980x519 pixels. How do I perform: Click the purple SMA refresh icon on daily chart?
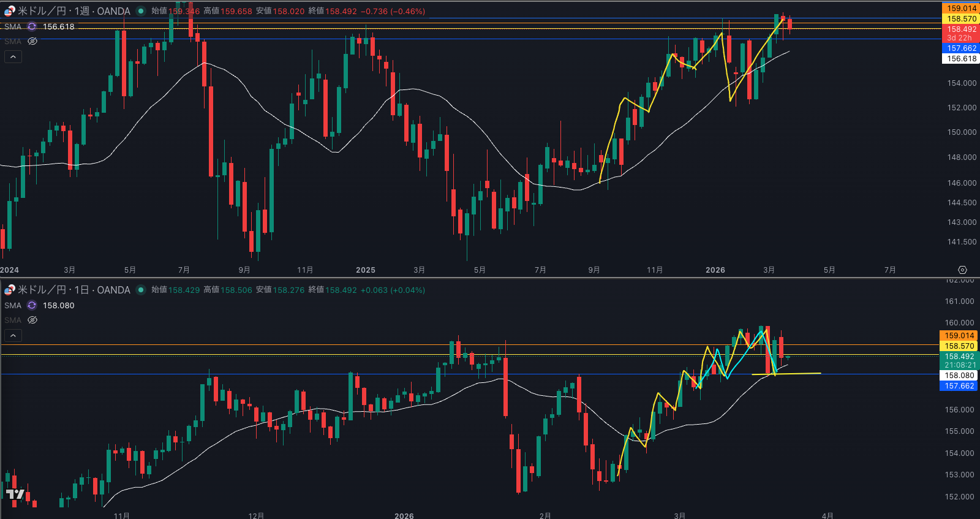coord(32,305)
